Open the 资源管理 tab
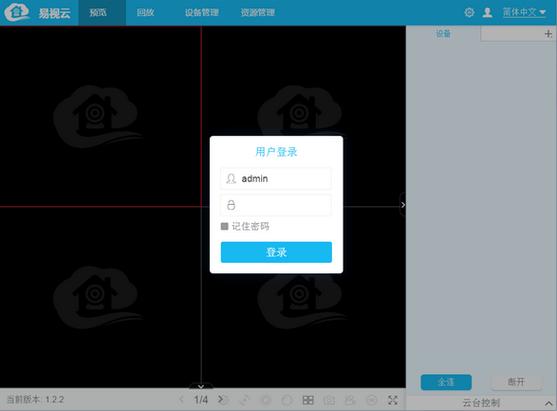Screen dimensions: 557x411 [x=258, y=12]
